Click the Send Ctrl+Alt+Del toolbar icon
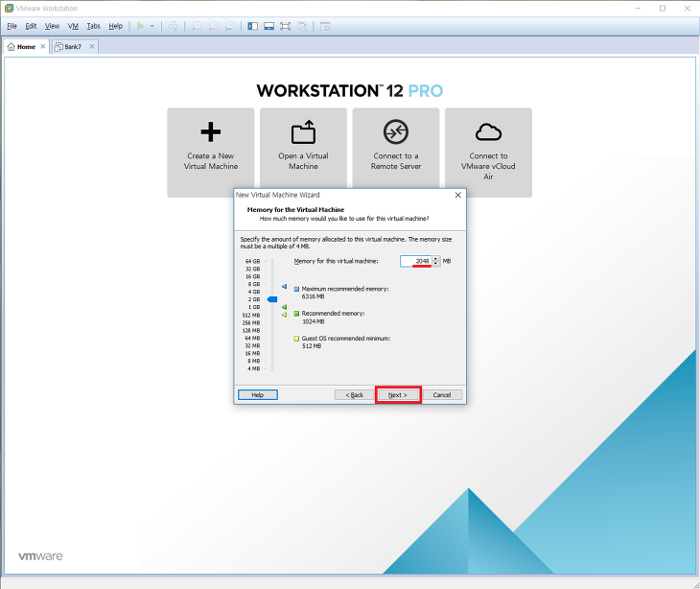Image resolution: width=700 pixels, height=589 pixels. click(174, 26)
